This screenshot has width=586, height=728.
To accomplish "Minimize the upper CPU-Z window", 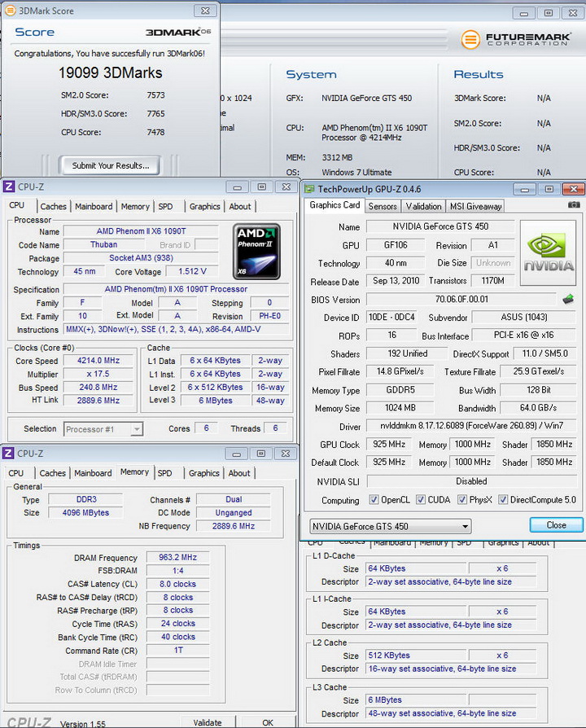I will pyautogui.click(x=237, y=187).
